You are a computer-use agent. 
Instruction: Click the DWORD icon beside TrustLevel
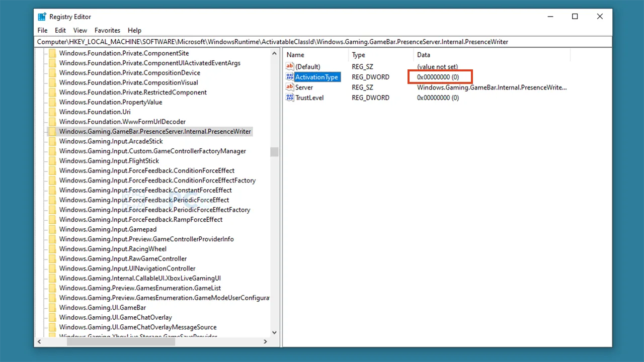tap(289, 98)
